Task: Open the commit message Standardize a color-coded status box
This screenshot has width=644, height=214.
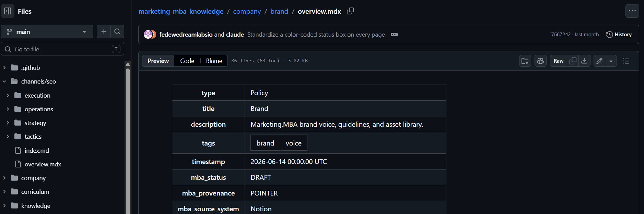Action: (x=316, y=35)
